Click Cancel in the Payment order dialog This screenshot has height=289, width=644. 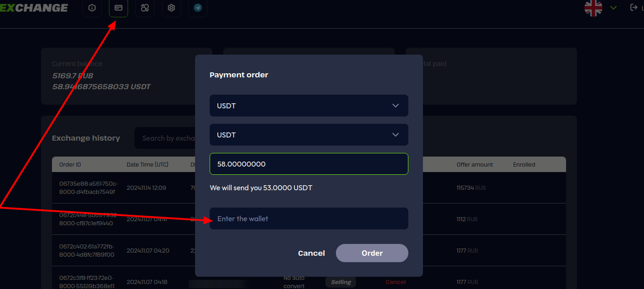click(311, 253)
